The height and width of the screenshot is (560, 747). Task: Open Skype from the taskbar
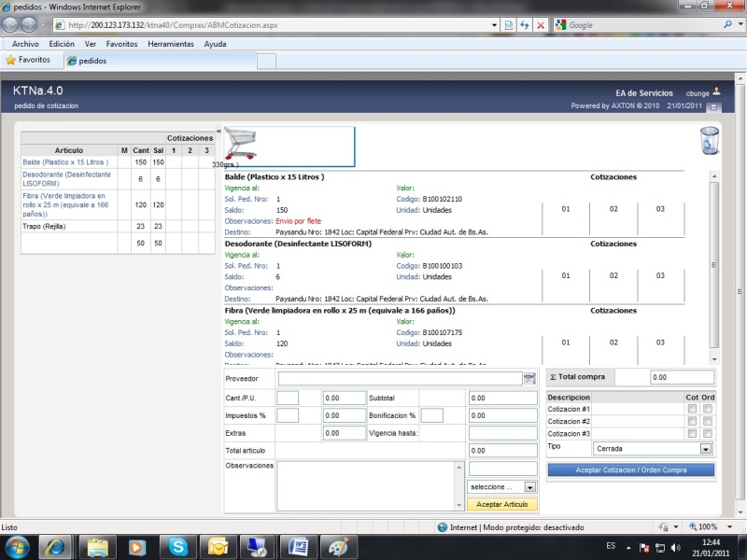click(x=177, y=546)
